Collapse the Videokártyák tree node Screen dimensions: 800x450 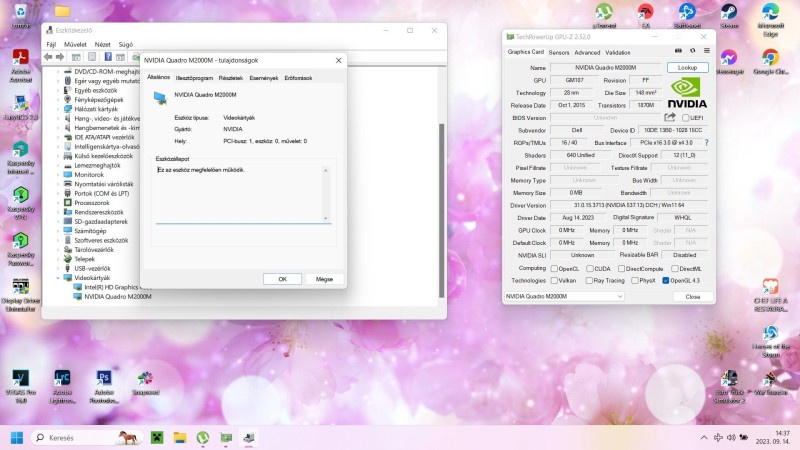tap(58, 278)
